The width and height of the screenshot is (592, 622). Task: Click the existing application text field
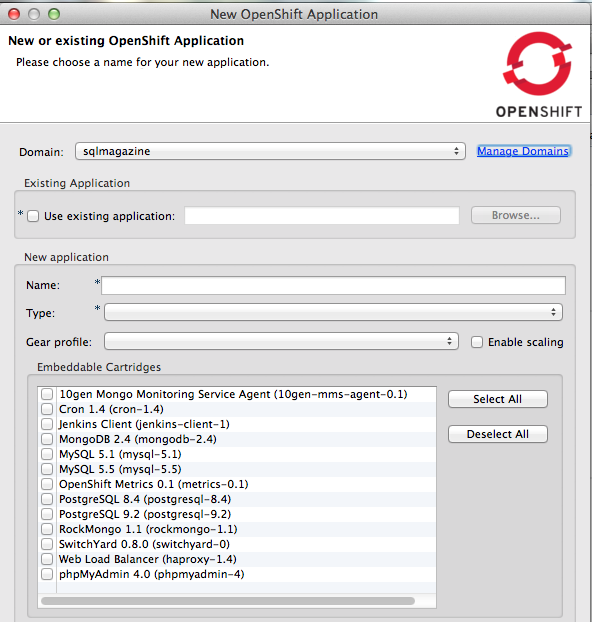(322, 215)
